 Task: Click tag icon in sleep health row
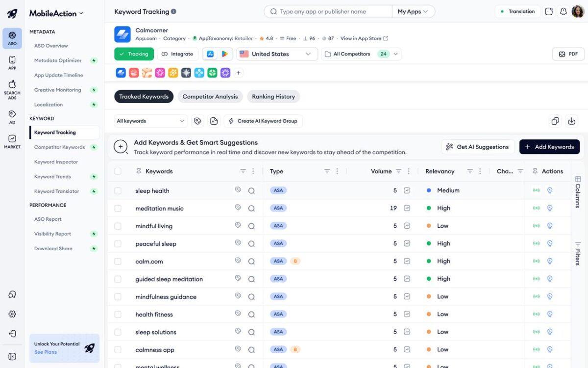[238, 190]
